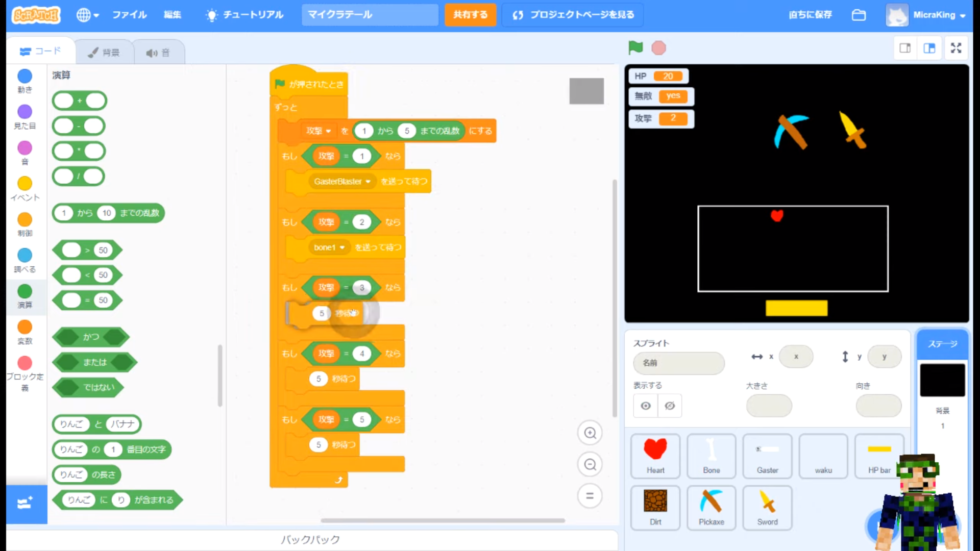Switch to the 背景 tab

104,53
